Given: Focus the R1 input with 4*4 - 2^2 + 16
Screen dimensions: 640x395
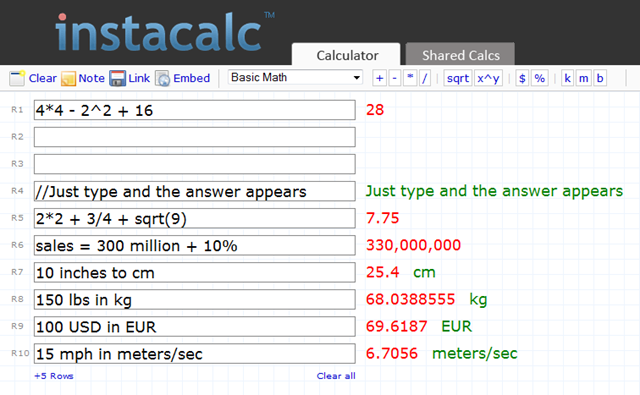Looking at the screenshot, I should 195,110.
